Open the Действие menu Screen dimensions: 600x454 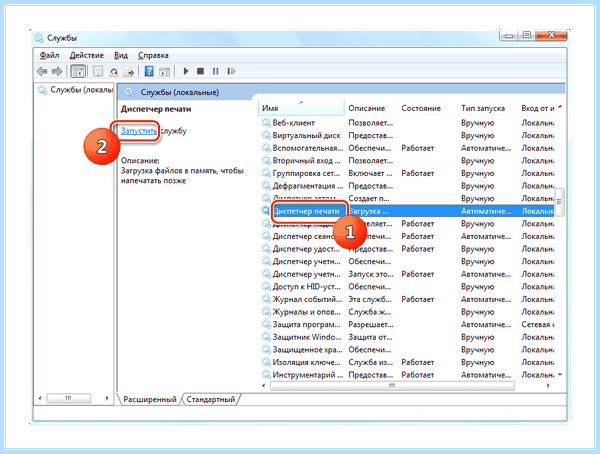[86, 55]
